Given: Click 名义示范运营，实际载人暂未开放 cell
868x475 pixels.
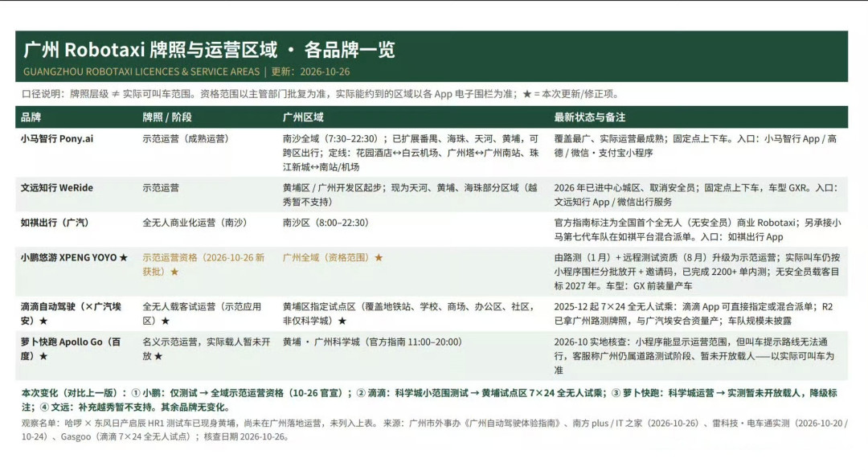Looking at the screenshot, I should (x=207, y=349).
